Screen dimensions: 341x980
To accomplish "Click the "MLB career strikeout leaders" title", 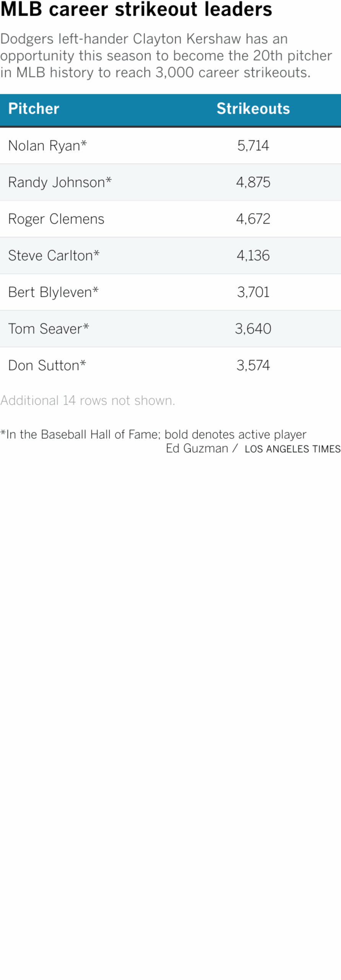I will tap(136, 9).
